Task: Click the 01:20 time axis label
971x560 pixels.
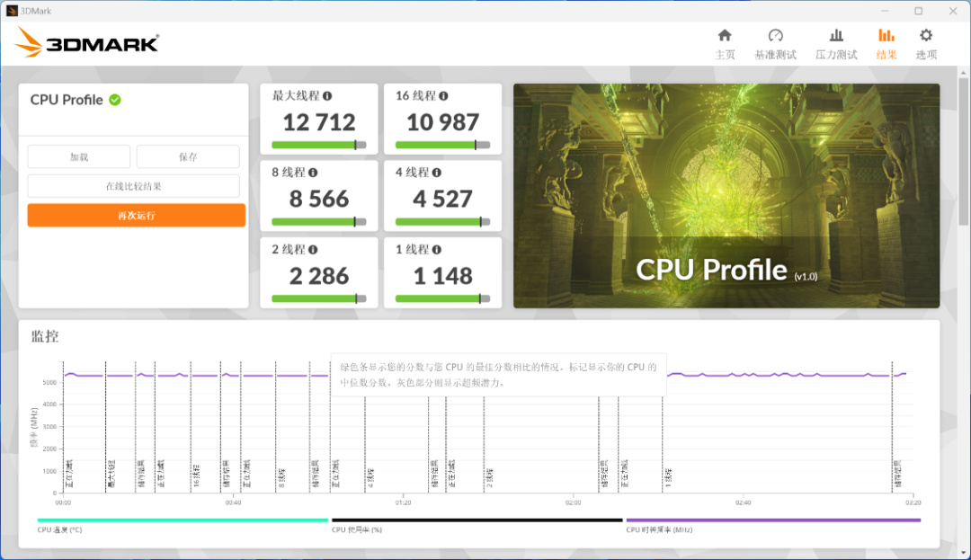Action: point(403,502)
